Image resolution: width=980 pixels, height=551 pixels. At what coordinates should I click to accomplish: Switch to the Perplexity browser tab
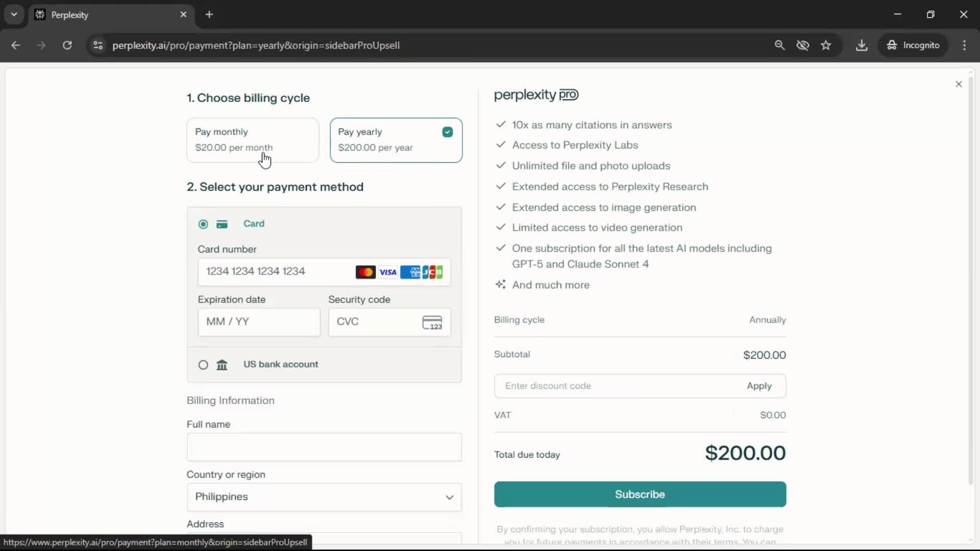102,15
